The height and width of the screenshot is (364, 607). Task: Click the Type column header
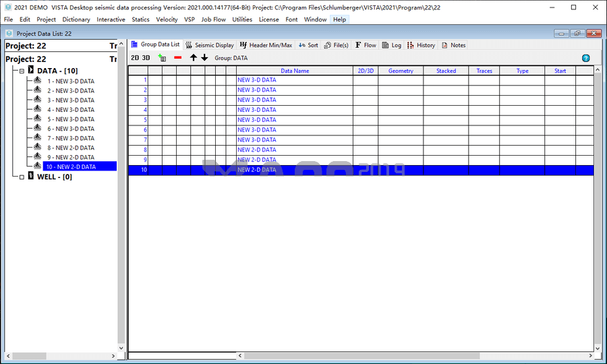[x=522, y=71]
